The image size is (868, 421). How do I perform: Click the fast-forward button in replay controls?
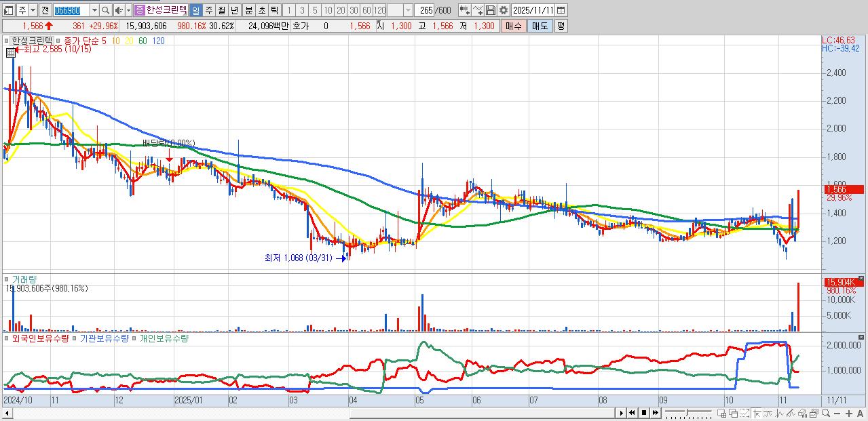(656, 413)
